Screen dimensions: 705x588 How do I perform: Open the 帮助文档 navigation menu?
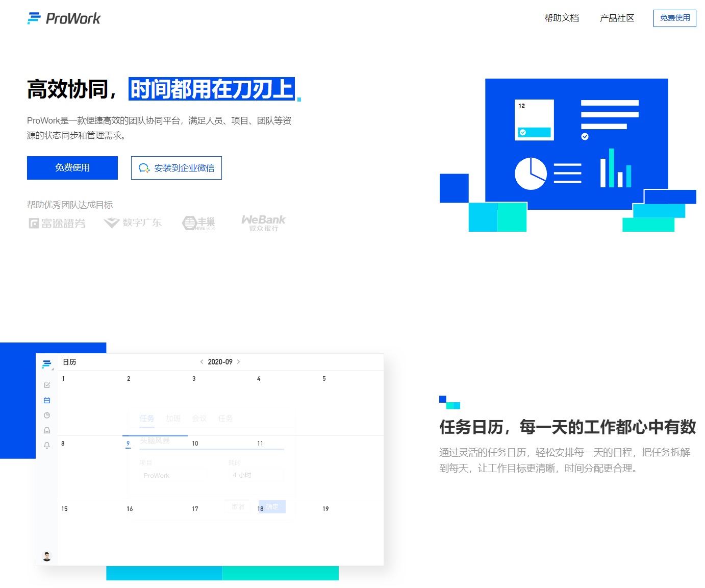561,18
